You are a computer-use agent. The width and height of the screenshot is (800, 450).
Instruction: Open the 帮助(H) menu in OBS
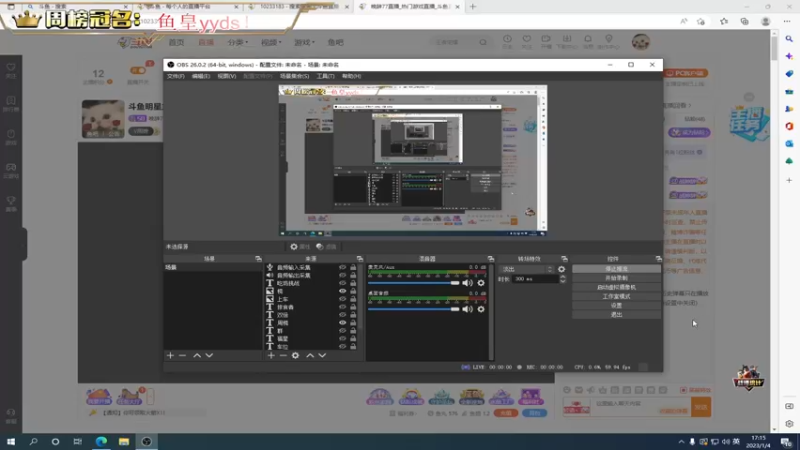pos(352,76)
